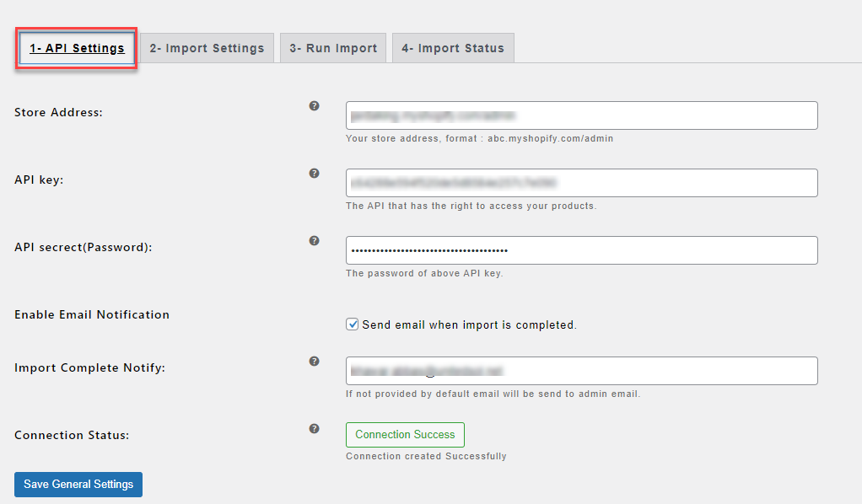
Task: Click the Connection Status help icon
Action: pyautogui.click(x=315, y=429)
